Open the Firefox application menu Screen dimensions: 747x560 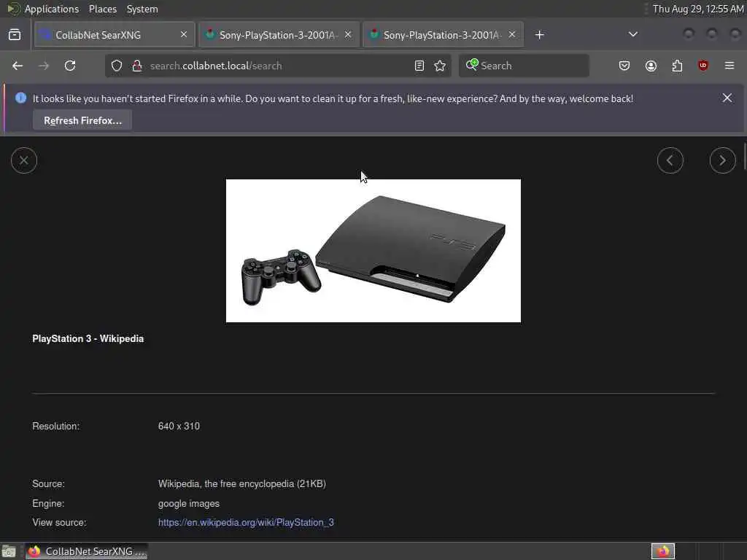tap(729, 66)
